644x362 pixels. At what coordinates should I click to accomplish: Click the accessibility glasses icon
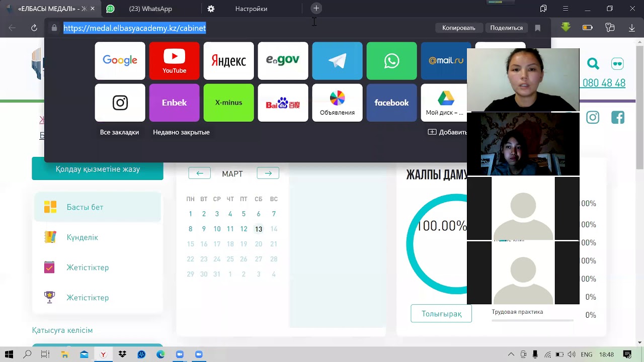[x=617, y=64]
